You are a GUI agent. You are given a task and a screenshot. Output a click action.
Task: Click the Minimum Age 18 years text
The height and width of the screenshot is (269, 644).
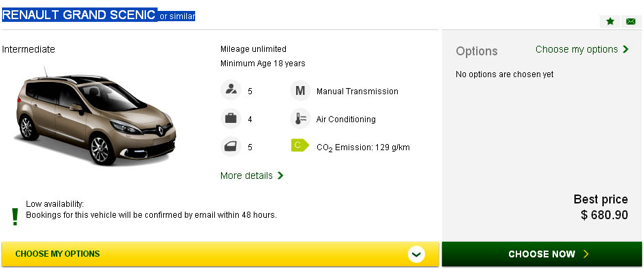(263, 63)
